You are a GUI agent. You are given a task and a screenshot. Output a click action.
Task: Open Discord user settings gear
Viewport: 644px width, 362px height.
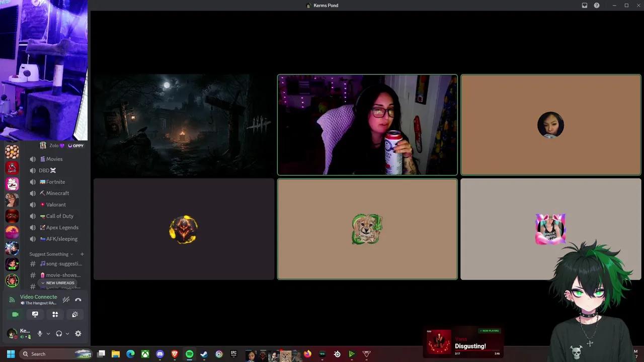click(x=78, y=333)
